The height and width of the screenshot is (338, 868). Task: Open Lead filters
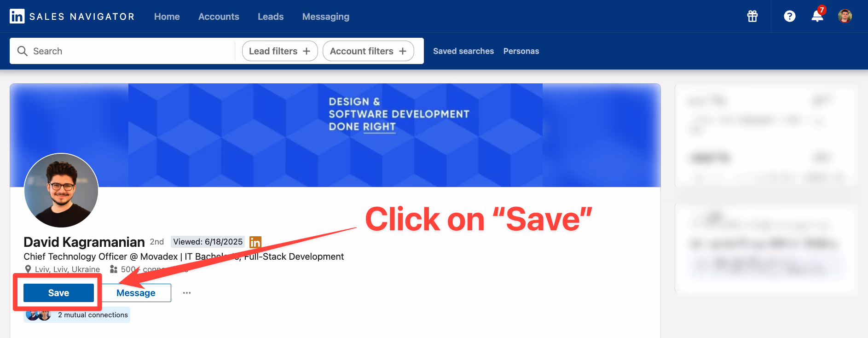(x=280, y=51)
